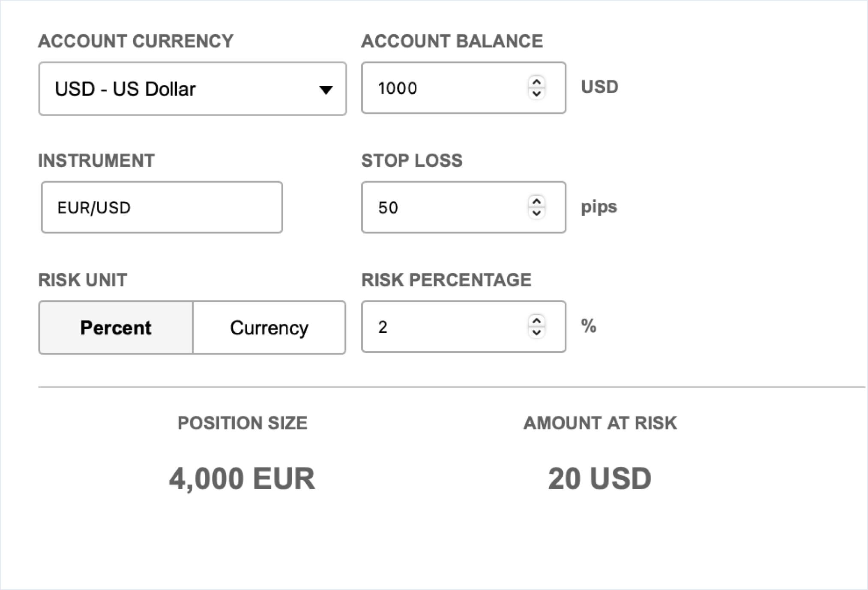
Task: Click the pips unit label
Action: (x=599, y=207)
